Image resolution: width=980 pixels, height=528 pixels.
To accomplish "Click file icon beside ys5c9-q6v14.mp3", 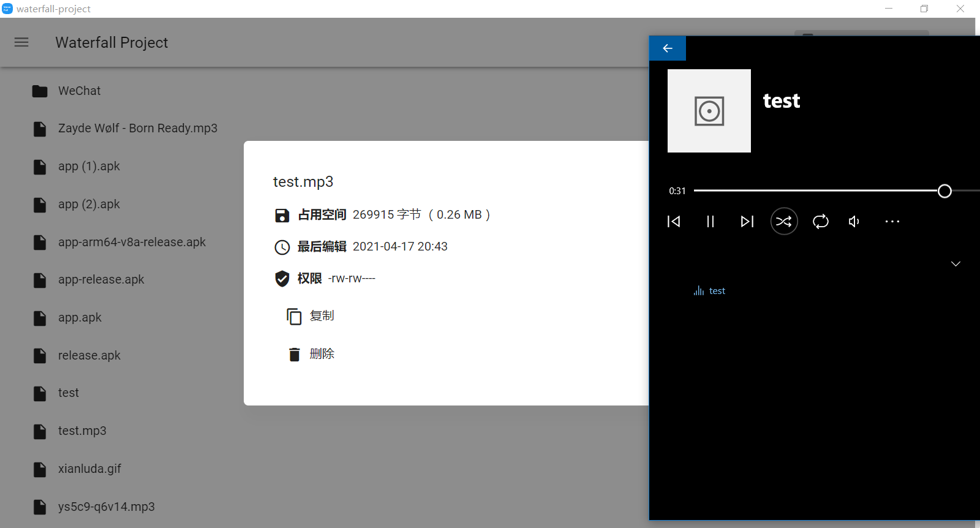I will (40, 507).
